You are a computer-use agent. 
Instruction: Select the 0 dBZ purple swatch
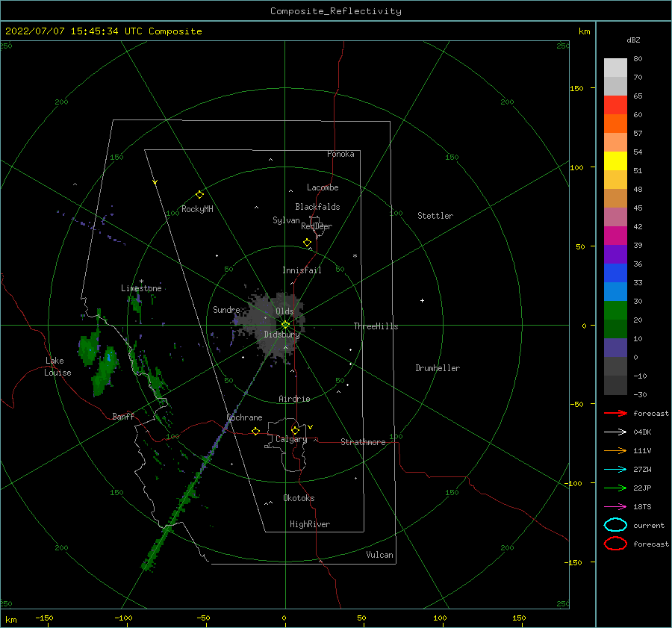click(x=615, y=347)
